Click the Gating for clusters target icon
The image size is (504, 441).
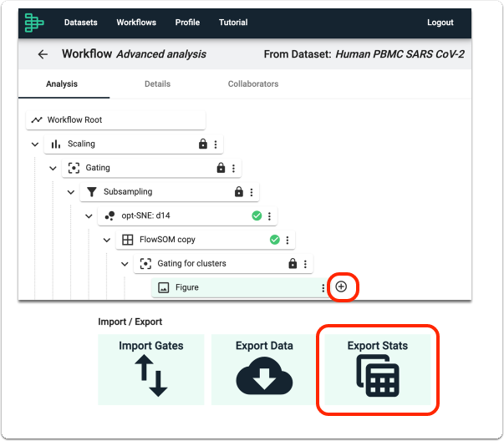[x=145, y=264]
